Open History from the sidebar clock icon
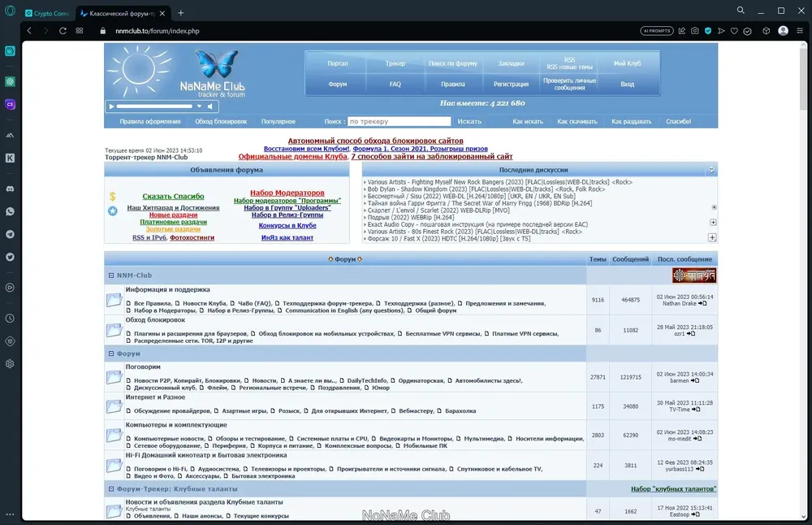The image size is (812, 525). click(x=10, y=319)
